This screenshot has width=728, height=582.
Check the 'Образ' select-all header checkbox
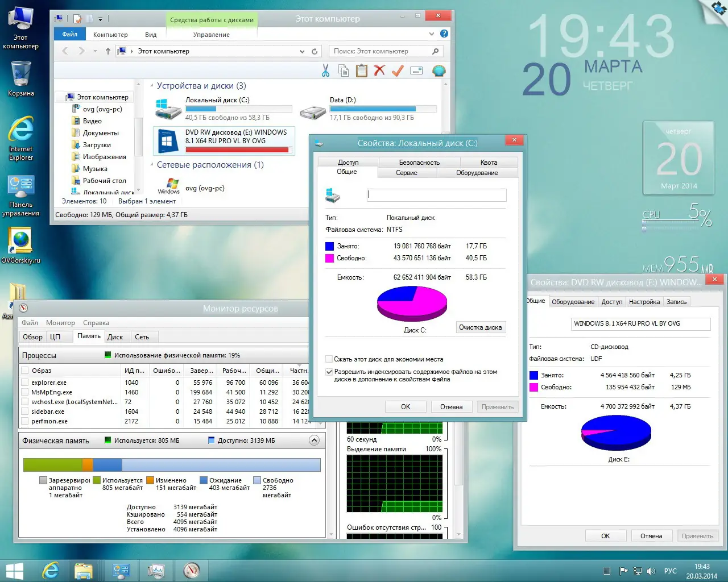[x=25, y=371]
